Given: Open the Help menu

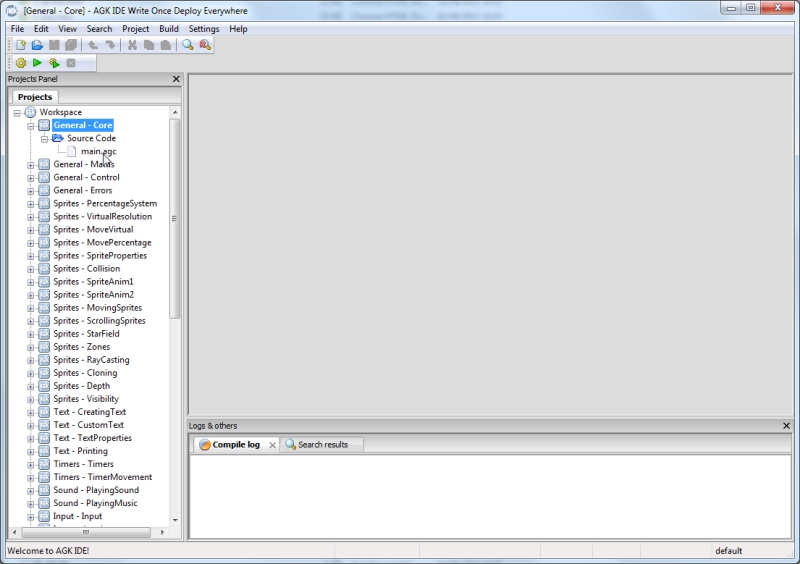Looking at the screenshot, I should (238, 29).
